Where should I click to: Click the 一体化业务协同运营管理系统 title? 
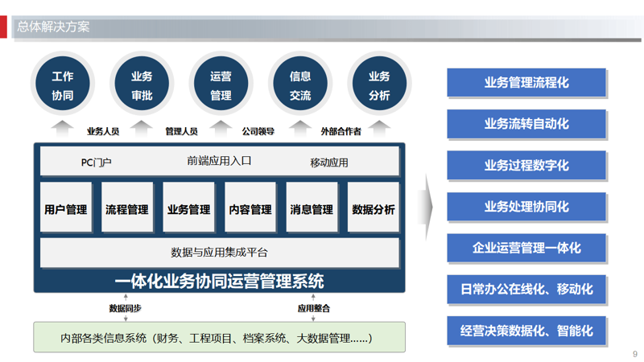click(219, 282)
